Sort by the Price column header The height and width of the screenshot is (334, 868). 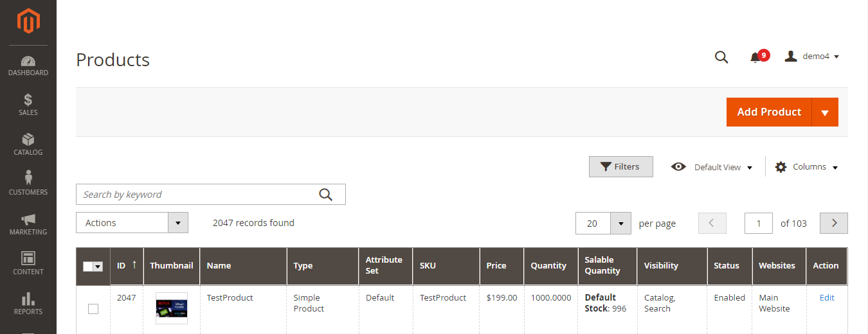[502, 266]
